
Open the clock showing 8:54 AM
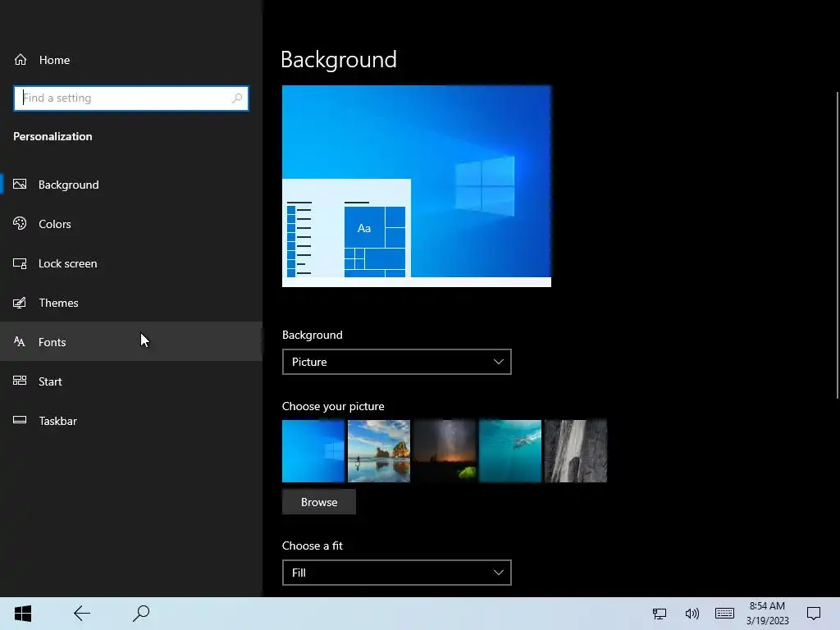(767, 614)
